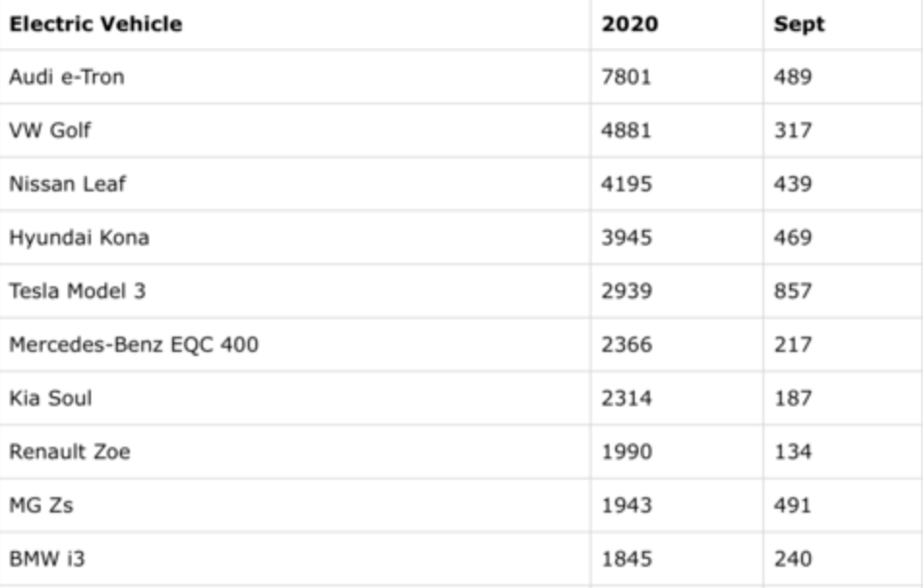Click the 4881 value for VW Golf

(x=627, y=131)
